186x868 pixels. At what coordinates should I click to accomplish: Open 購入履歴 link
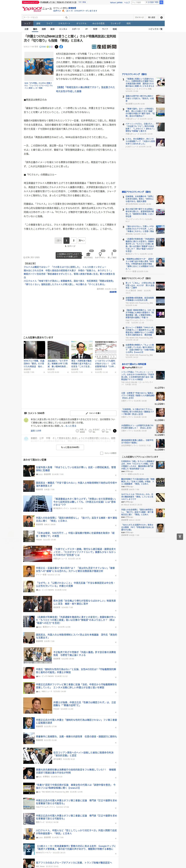point(152,17)
